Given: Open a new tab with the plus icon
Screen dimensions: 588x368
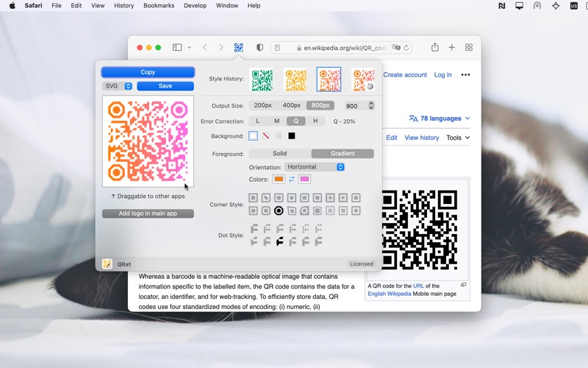Looking at the screenshot, I should pyautogui.click(x=451, y=47).
